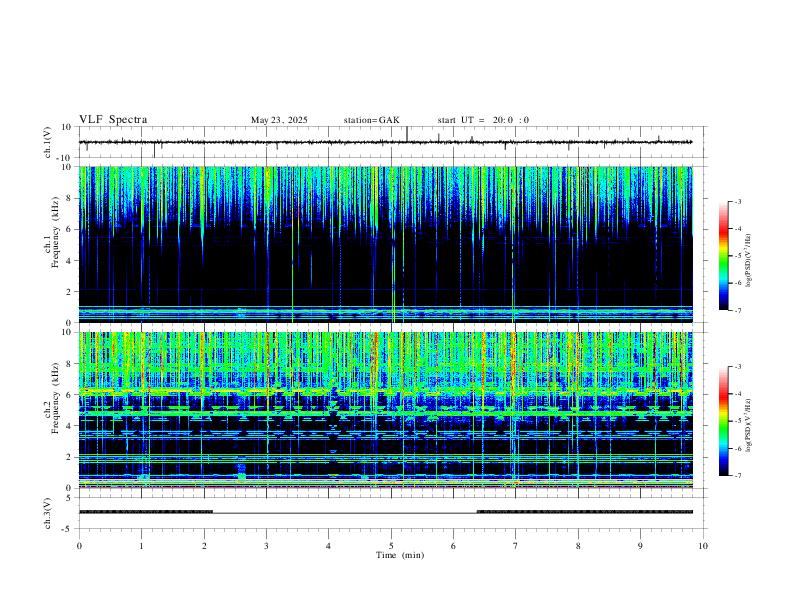Image resolution: width=792 pixels, height=612 pixels.
Task: Click time axis tick label "8"
Action: coord(578,546)
